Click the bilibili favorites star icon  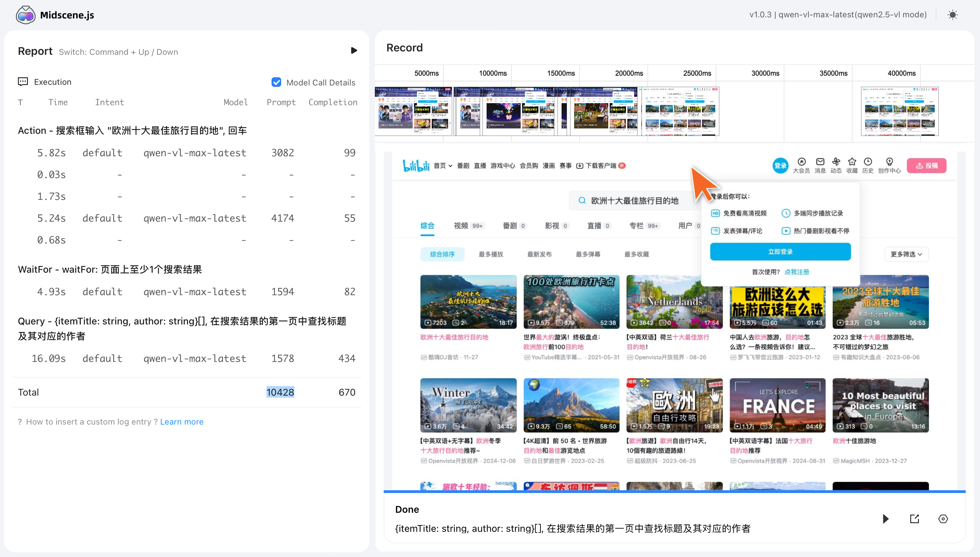852,162
